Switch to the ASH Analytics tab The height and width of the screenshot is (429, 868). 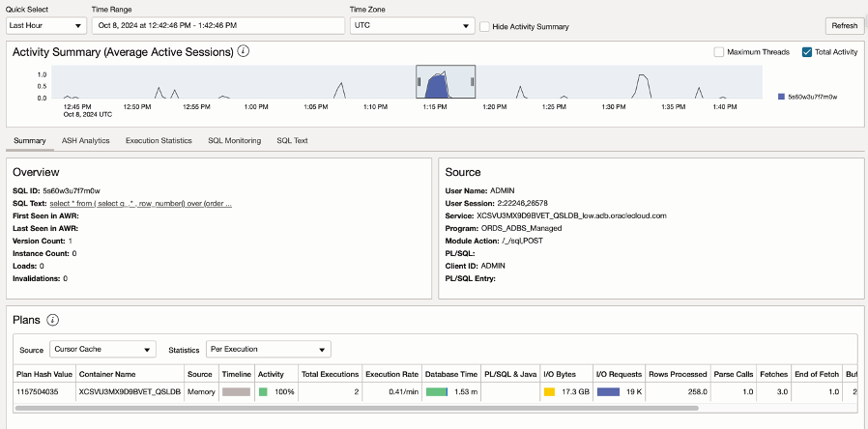click(85, 141)
